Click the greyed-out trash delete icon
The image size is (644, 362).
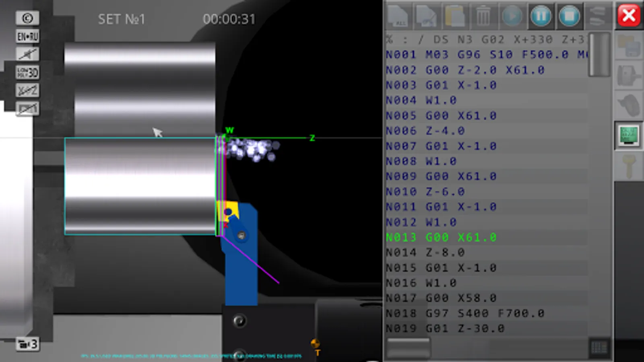483,16
